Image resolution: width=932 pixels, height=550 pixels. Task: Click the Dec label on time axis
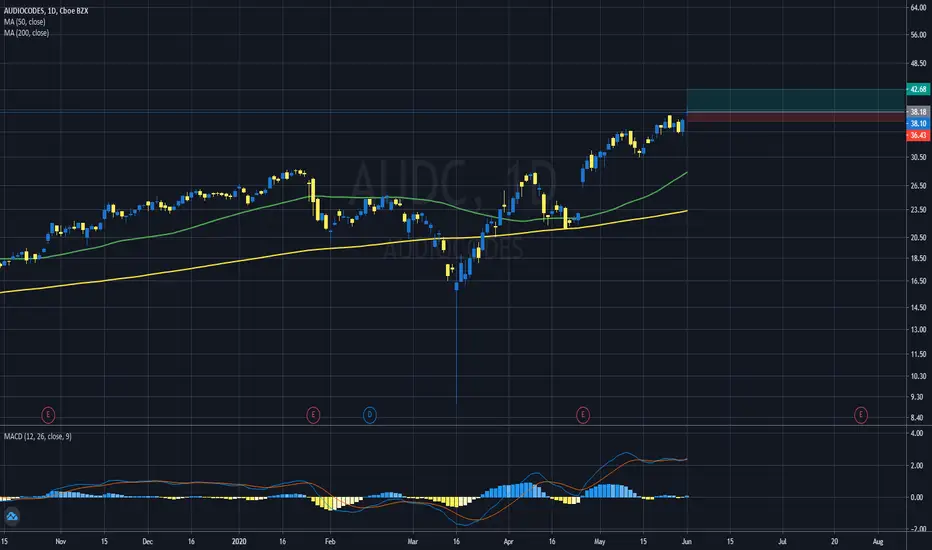[147, 541]
